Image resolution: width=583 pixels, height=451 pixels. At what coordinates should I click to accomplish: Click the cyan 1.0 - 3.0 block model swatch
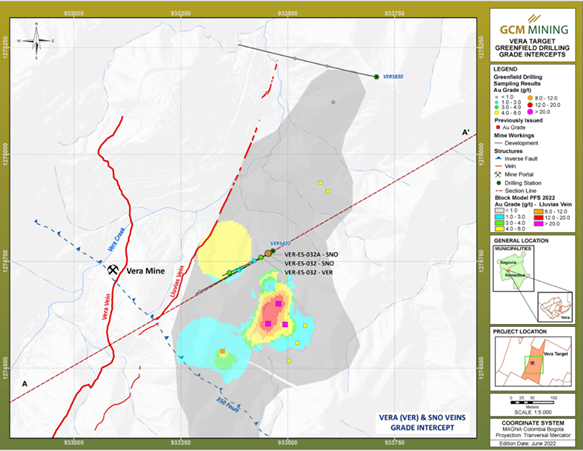[x=498, y=217]
